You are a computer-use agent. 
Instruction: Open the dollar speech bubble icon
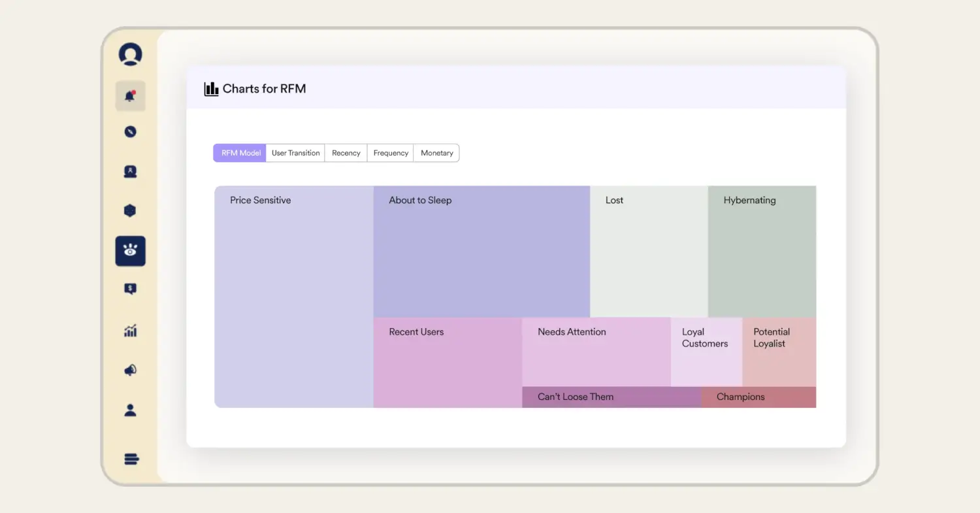pos(130,289)
